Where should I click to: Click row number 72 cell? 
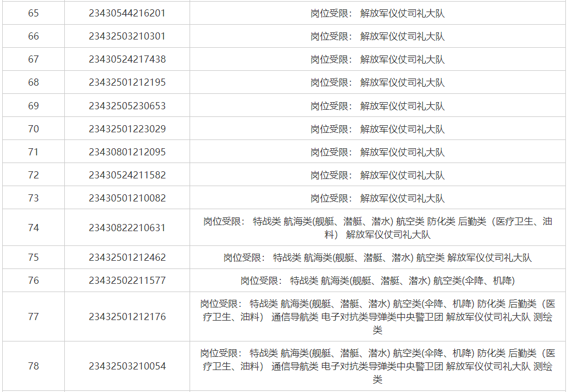click(34, 175)
